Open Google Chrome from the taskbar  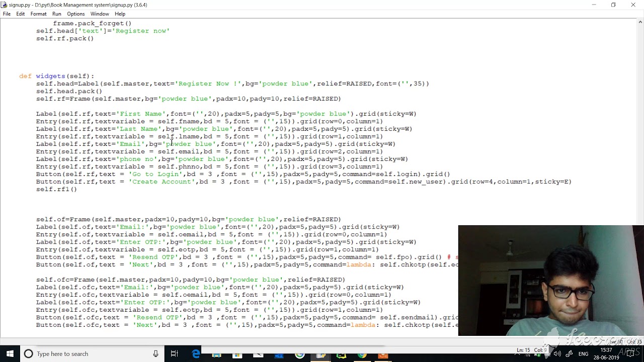pos(362,355)
